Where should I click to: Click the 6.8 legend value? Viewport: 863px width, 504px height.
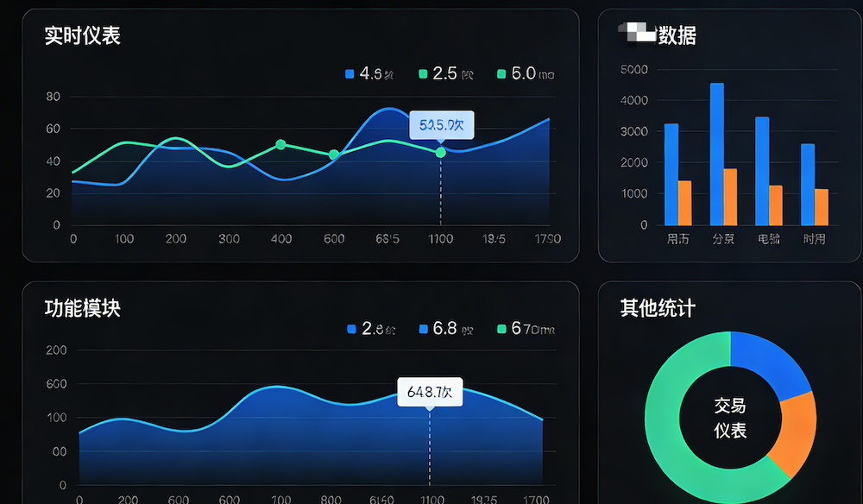tap(444, 329)
